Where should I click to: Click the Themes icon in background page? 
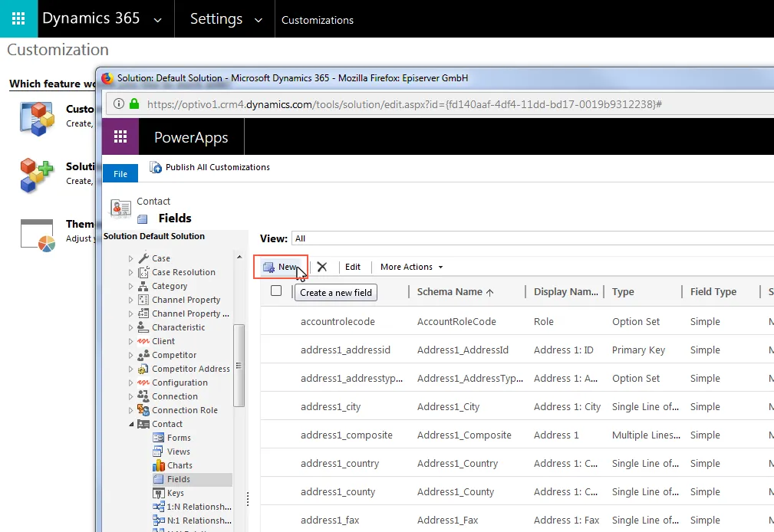[x=38, y=235]
